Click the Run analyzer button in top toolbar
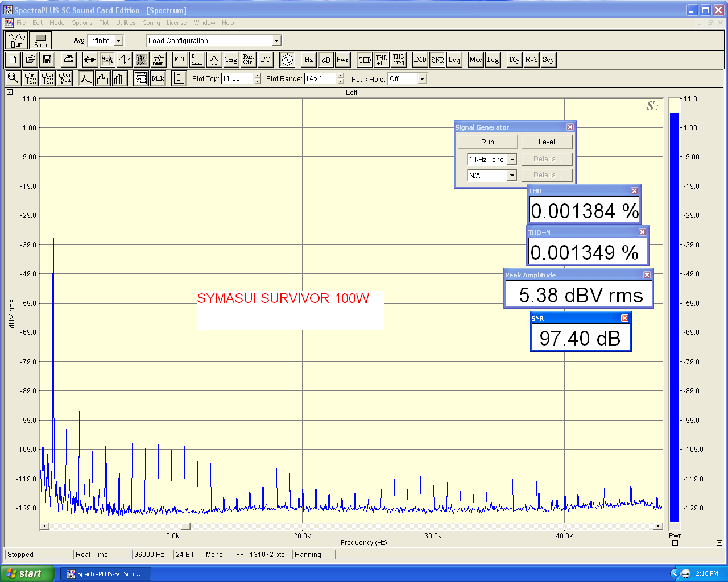The width and height of the screenshot is (728, 582). click(x=16, y=40)
